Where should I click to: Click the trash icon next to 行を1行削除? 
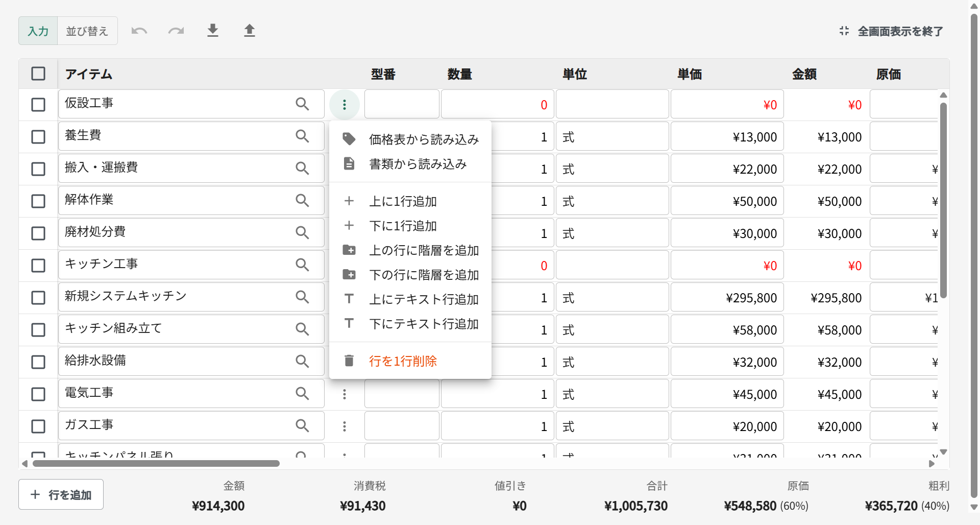[x=349, y=361]
